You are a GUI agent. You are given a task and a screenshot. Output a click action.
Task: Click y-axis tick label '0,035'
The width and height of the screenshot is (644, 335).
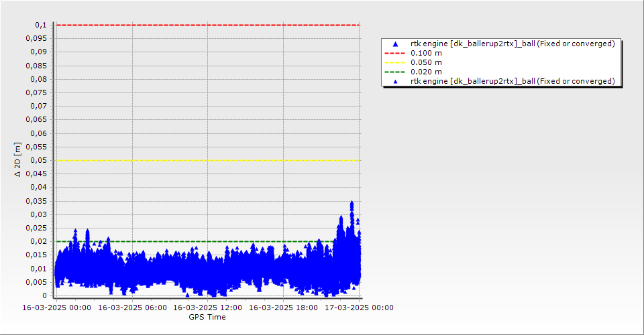36,201
